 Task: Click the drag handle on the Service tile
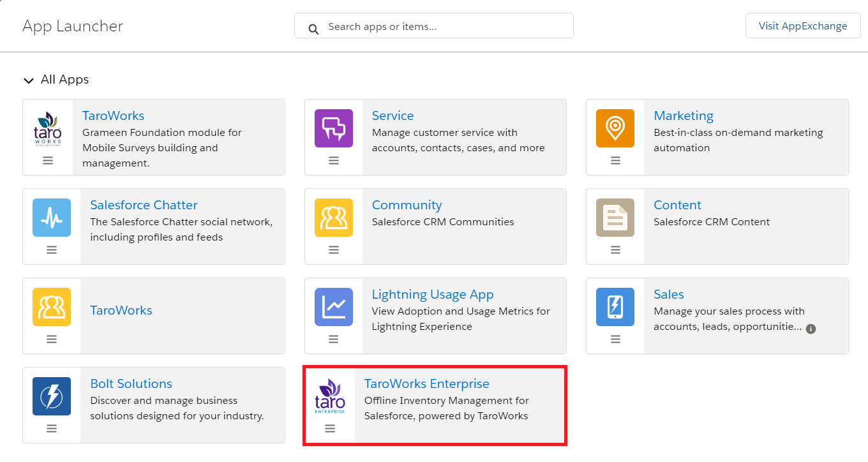coord(334,161)
